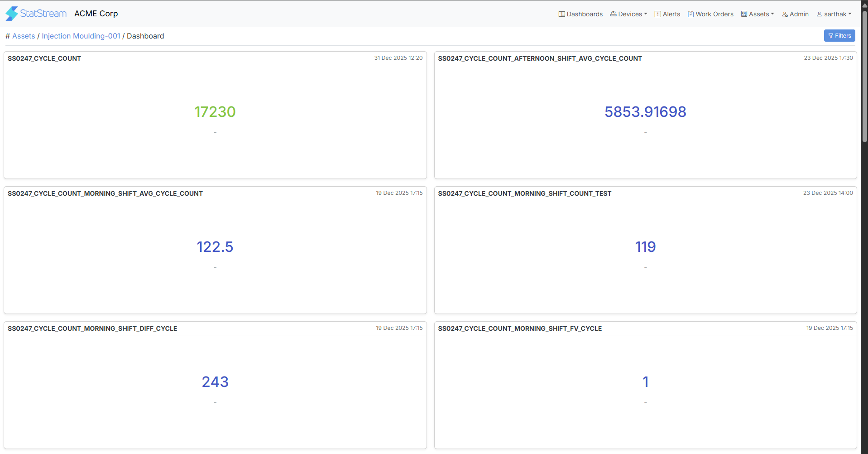
Task: Open the Admin section
Action: (x=796, y=14)
